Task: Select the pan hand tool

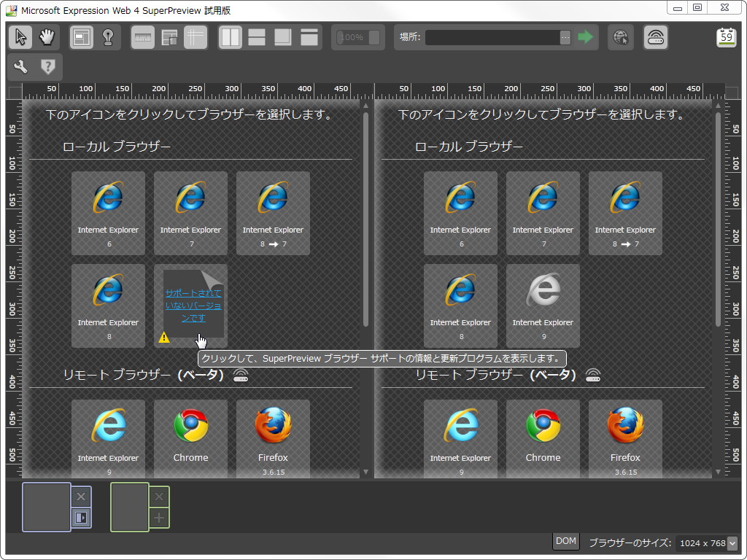Action: tap(47, 36)
